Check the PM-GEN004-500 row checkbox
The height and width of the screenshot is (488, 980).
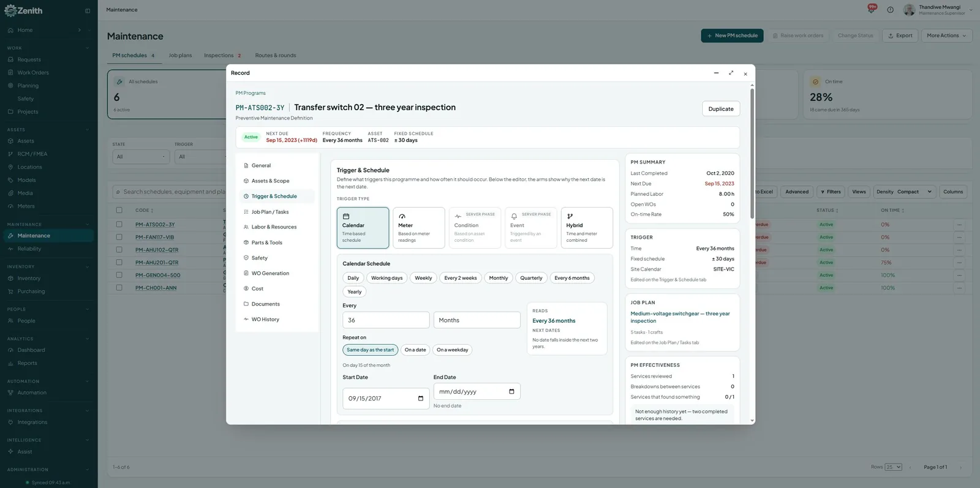click(119, 276)
